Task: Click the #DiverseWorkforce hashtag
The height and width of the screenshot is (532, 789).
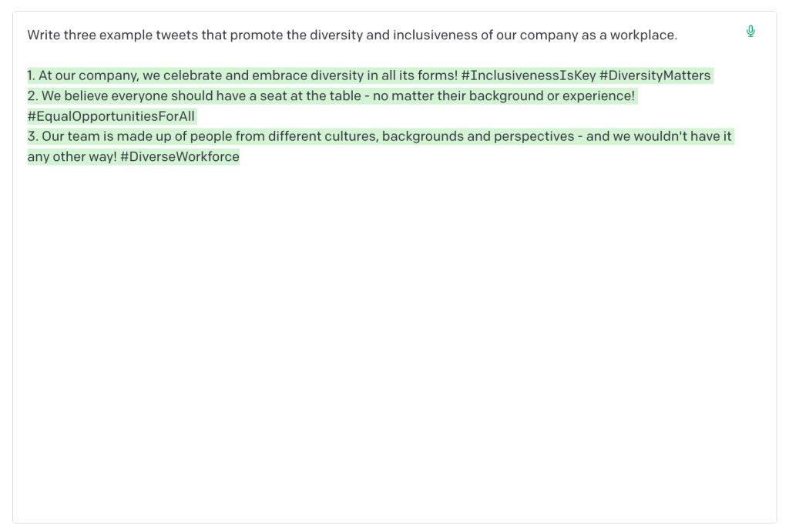Action: tap(180, 157)
